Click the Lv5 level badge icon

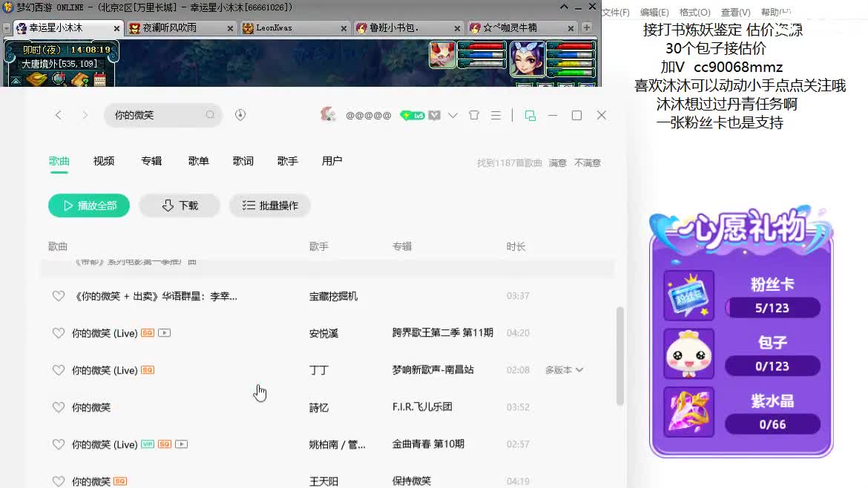coord(412,115)
